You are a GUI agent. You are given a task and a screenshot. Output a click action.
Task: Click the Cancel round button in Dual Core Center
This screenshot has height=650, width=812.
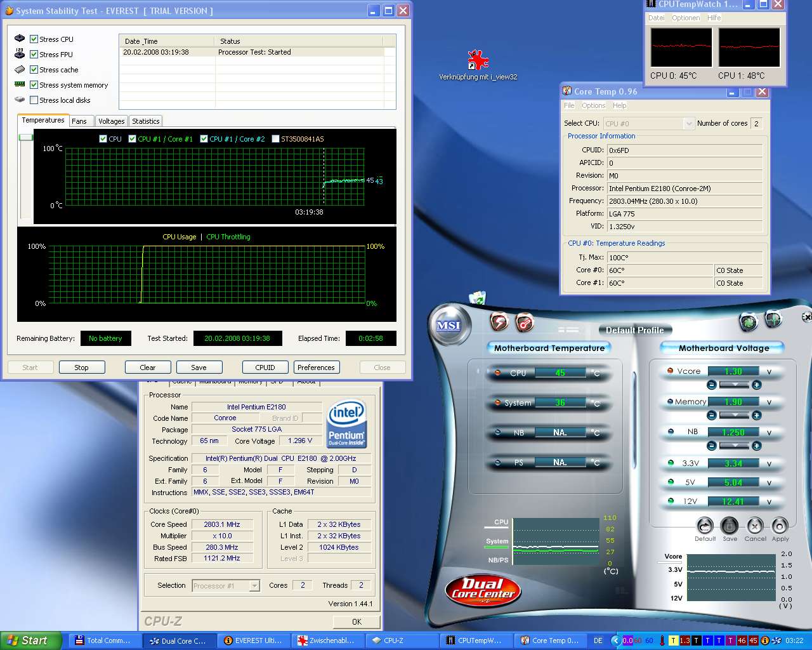tap(754, 526)
